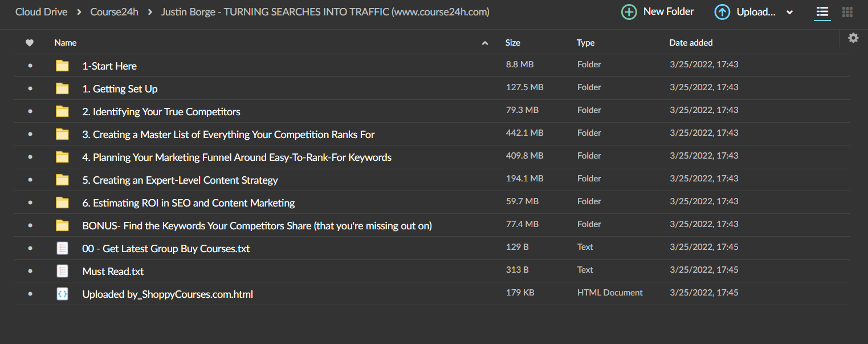Select the BONUS folder icon
The height and width of the screenshot is (344, 868).
coord(62,225)
